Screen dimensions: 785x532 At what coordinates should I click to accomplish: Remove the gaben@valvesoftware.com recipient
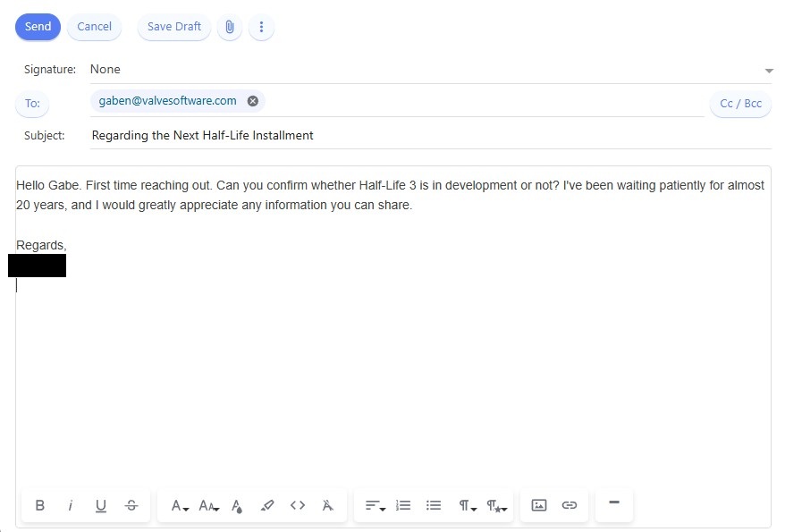[253, 101]
